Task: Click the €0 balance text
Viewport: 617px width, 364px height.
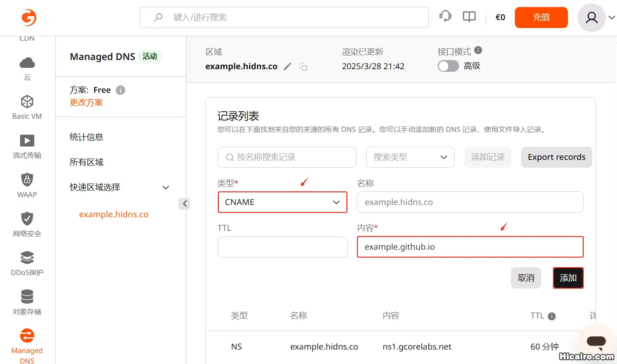Action: tap(500, 18)
